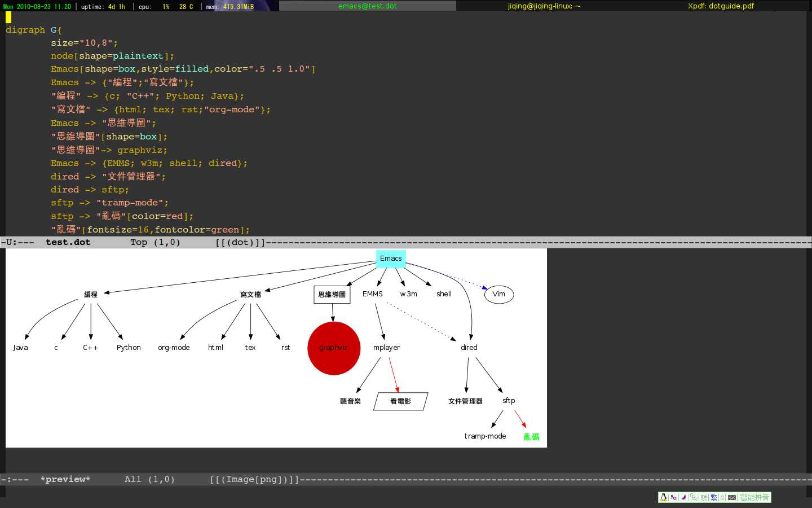Click the size="10,8"; code line
812x508 pixels.
pyautogui.click(x=85, y=43)
